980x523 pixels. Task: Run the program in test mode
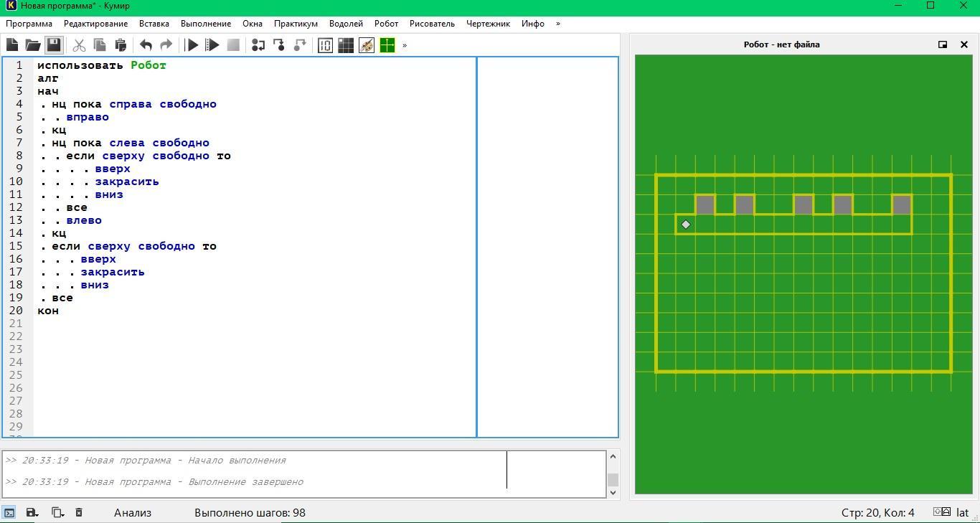tap(212, 45)
